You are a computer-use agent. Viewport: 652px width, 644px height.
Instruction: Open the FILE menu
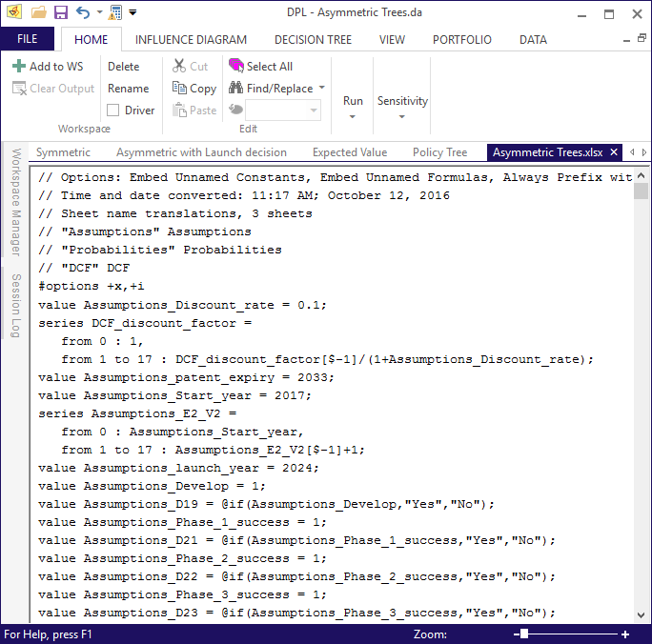coord(28,40)
